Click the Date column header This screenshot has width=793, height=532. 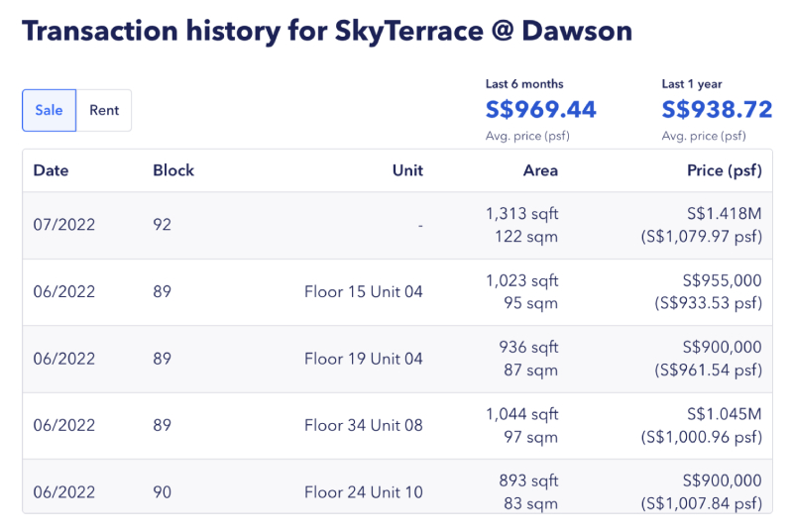click(52, 170)
